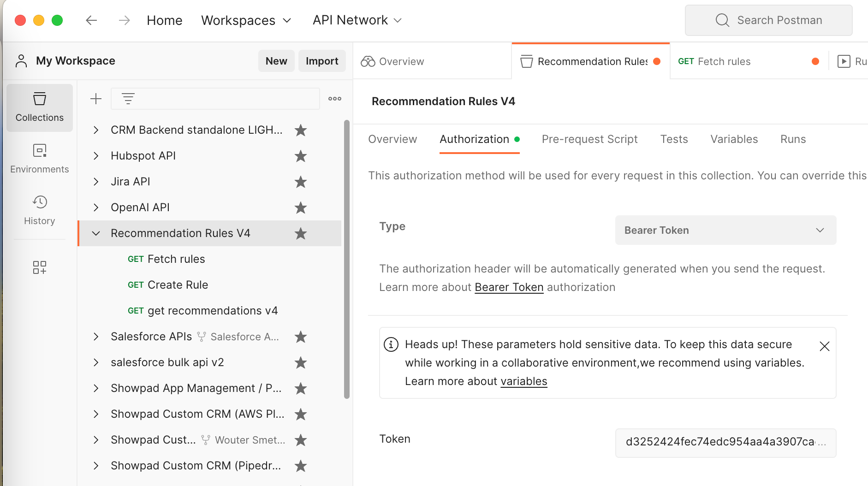Click the collections list vertical scrollbar

[x=347, y=259]
